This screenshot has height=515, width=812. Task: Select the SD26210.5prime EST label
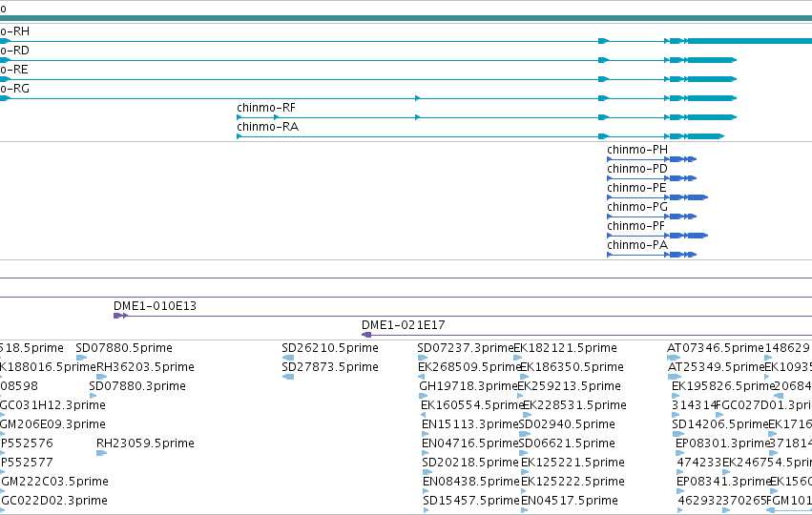point(330,348)
